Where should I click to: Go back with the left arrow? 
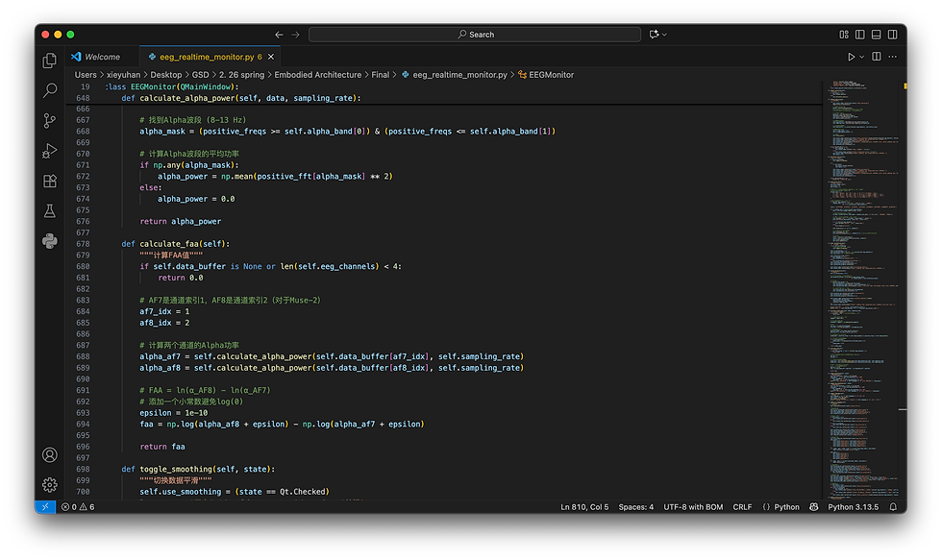coord(279,35)
